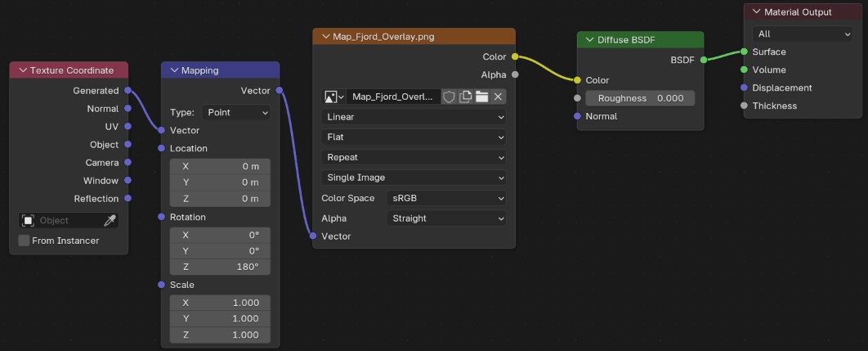Click the Object picker field
This screenshot has height=351, width=868.
tap(69, 221)
